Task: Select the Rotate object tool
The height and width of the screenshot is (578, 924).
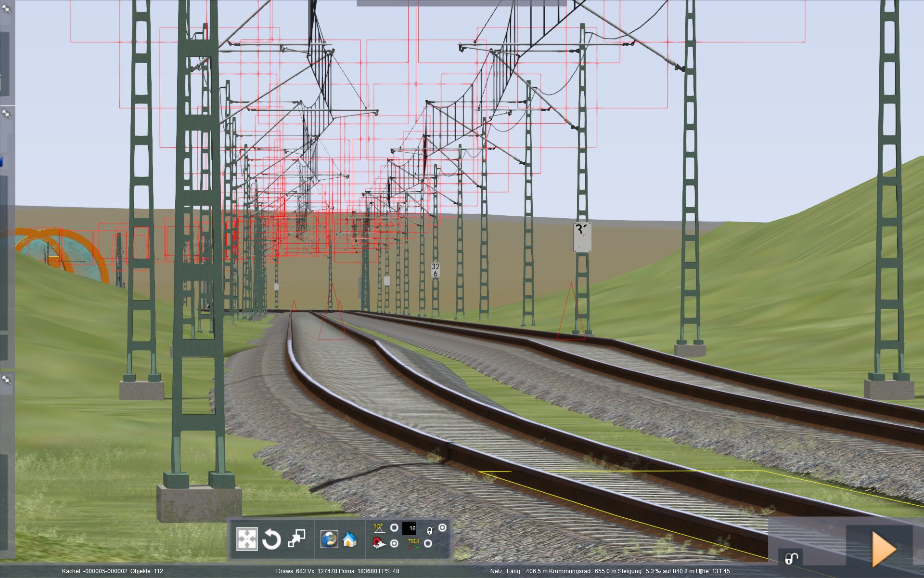Action: 271,539
